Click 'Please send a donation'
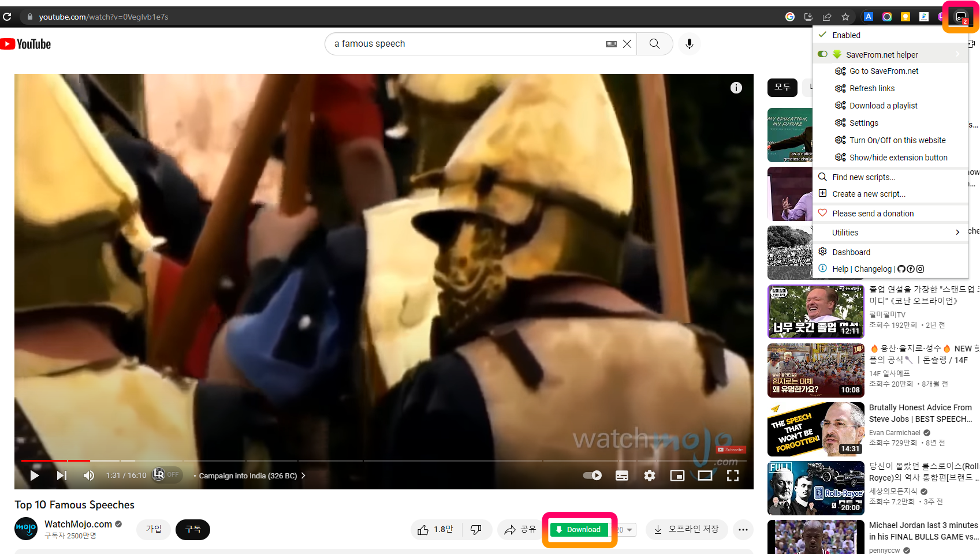Viewport: 980px width, 554px height. 890,214
